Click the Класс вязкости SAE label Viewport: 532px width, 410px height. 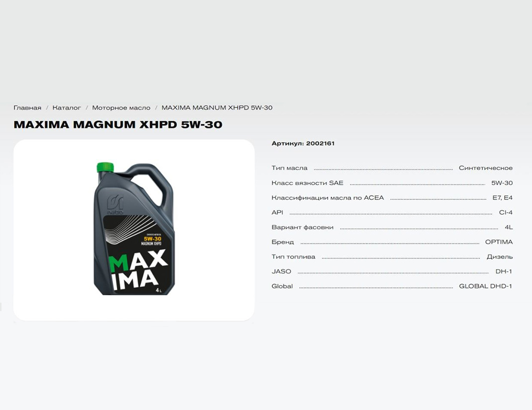[307, 183]
